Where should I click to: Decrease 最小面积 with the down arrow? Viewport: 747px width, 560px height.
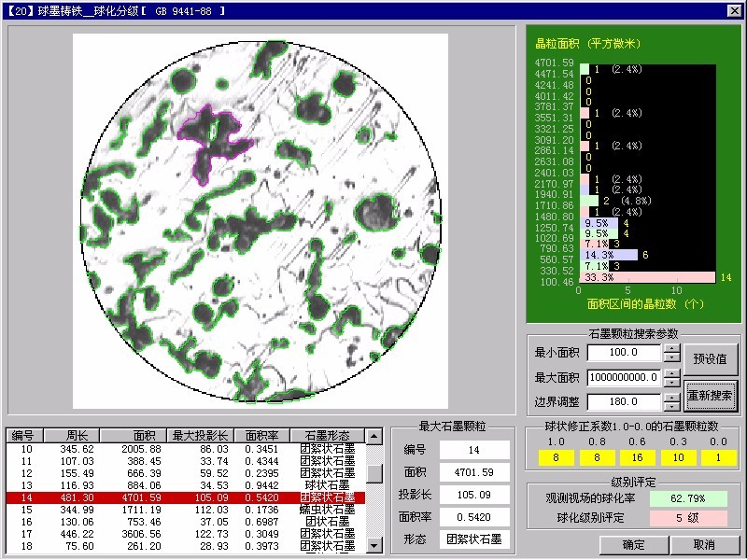click(x=671, y=357)
